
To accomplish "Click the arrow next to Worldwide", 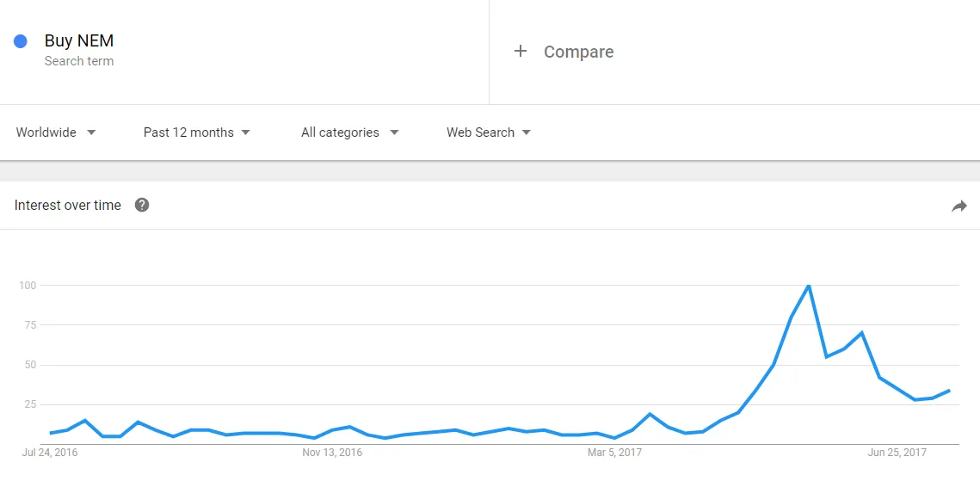I will tap(91, 133).
